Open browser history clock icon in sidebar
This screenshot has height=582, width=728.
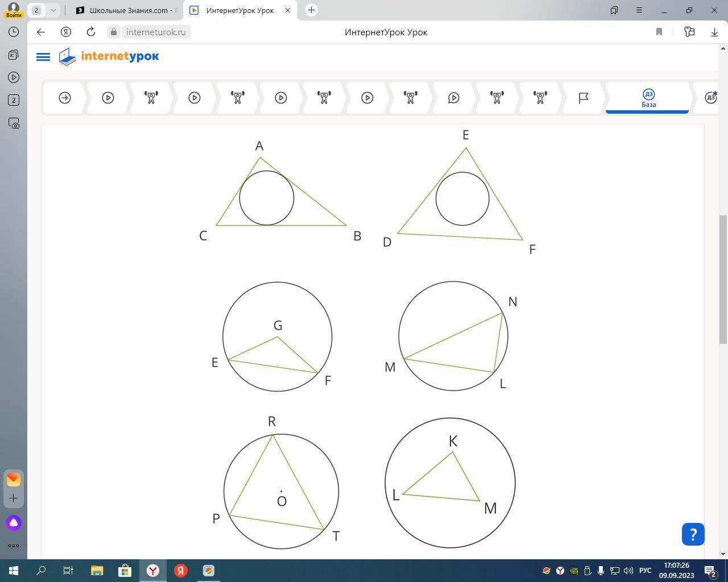[x=14, y=32]
